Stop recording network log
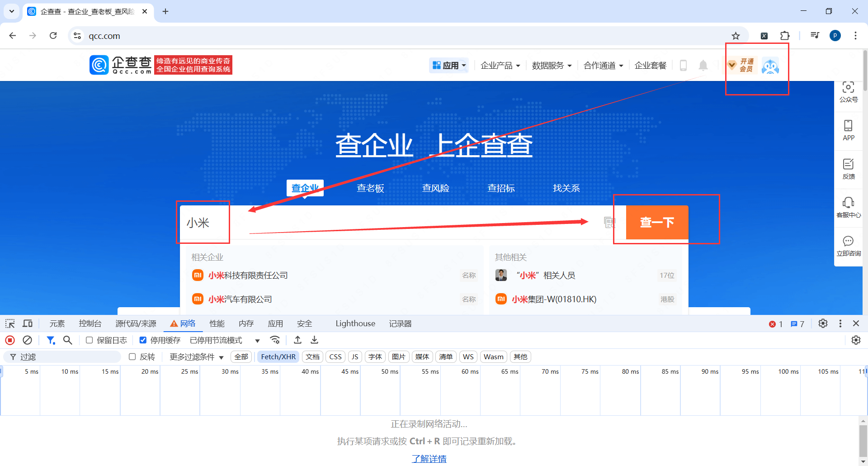This screenshot has width=868, height=466. [10, 340]
